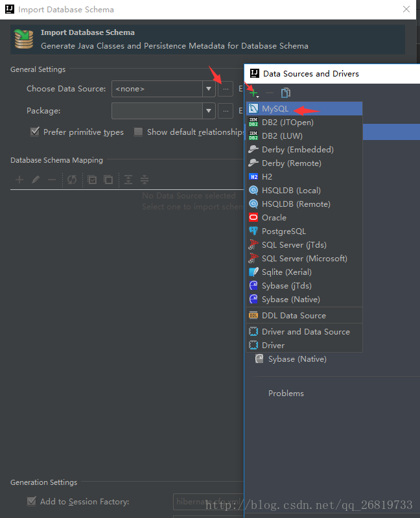
Task: Pick H2 database from the menu
Action: (304, 177)
